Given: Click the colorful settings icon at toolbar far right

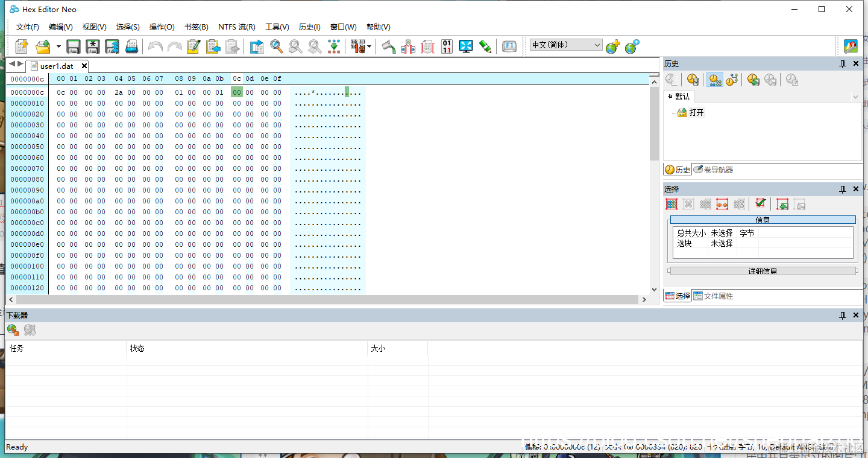Looking at the screenshot, I should (851, 46).
